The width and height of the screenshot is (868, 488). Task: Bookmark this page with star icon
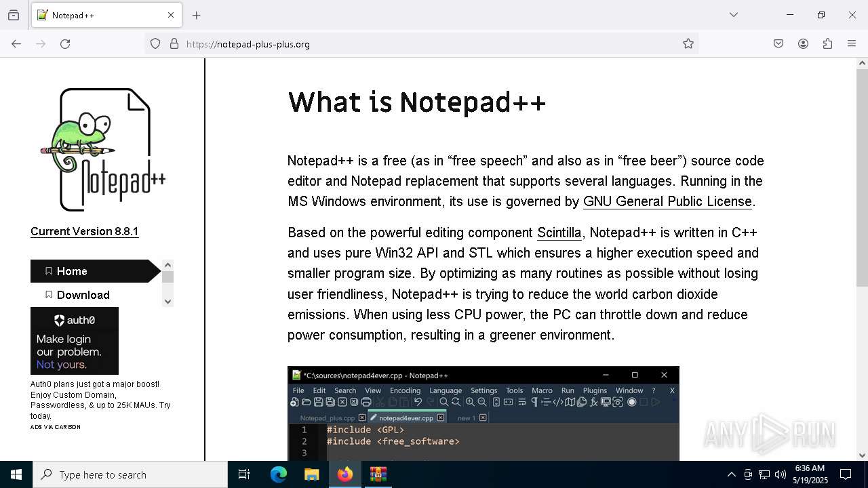(x=688, y=43)
